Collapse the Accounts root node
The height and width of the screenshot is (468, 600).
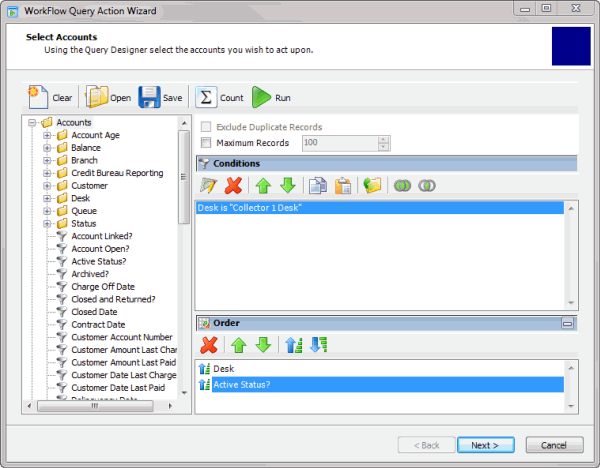(x=33, y=123)
